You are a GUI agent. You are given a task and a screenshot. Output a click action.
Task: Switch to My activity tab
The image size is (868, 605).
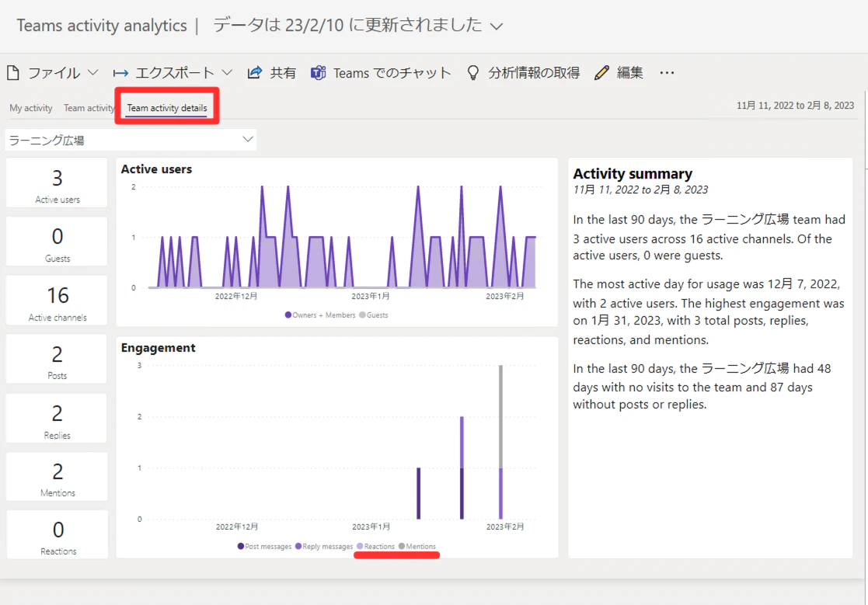(x=31, y=108)
